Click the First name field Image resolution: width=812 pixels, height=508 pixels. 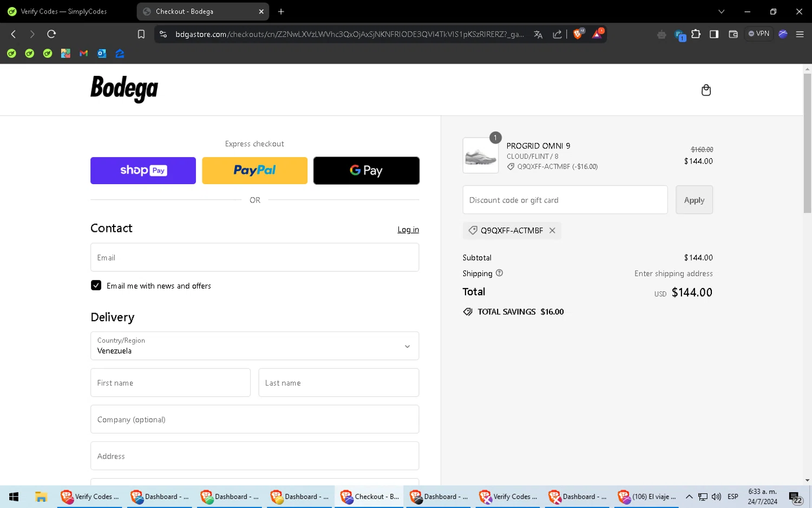point(171,382)
